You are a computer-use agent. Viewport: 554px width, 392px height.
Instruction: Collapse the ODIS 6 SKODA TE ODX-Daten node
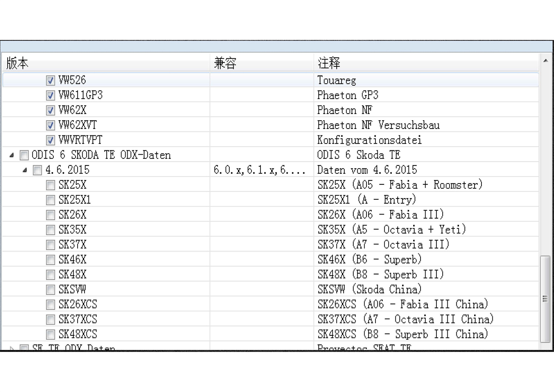pos(12,155)
